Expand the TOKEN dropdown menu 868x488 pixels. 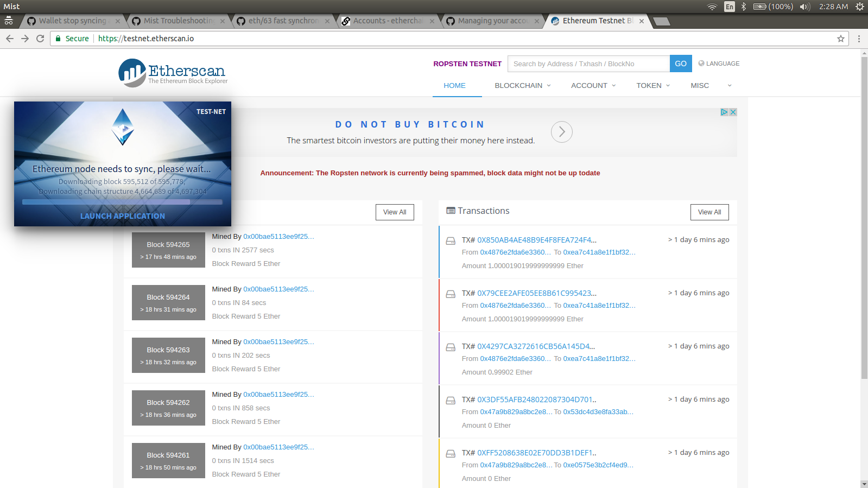(653, 86)
